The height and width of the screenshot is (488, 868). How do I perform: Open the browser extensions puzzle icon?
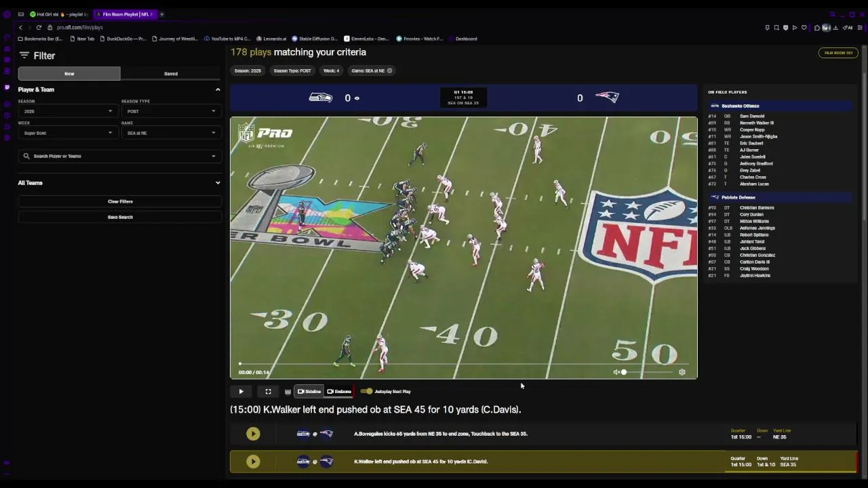coord(816,28)
